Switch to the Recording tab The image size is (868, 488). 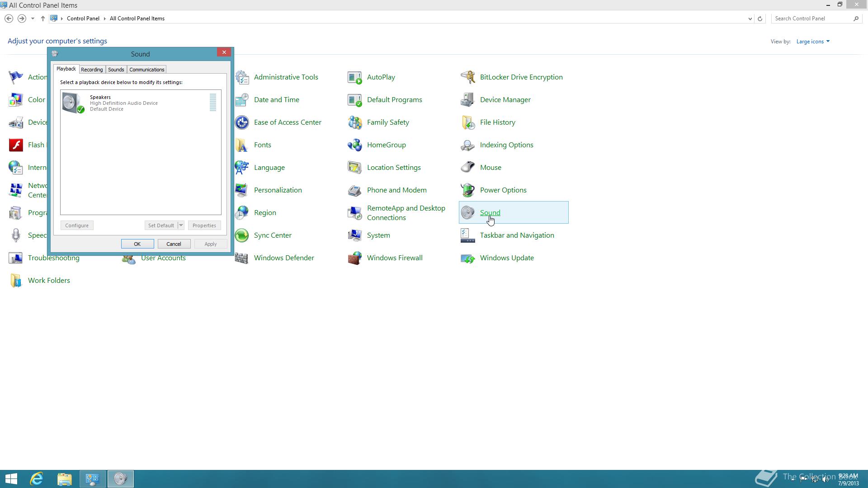pyautogui.click(x=92, y=70)
